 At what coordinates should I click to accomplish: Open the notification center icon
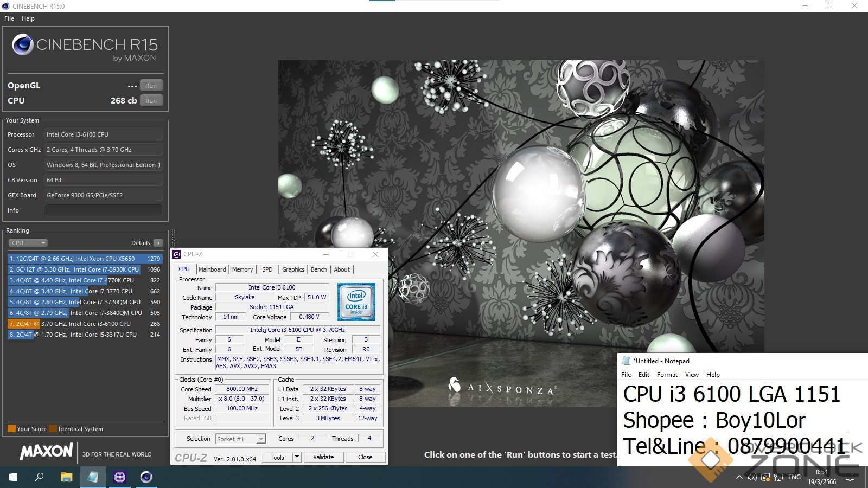[x=850, y=477]
